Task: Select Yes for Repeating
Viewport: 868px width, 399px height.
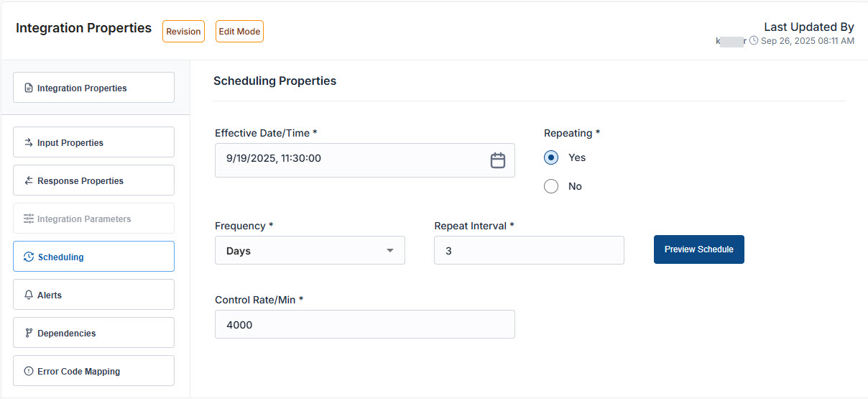Action: tap(551, 157)
